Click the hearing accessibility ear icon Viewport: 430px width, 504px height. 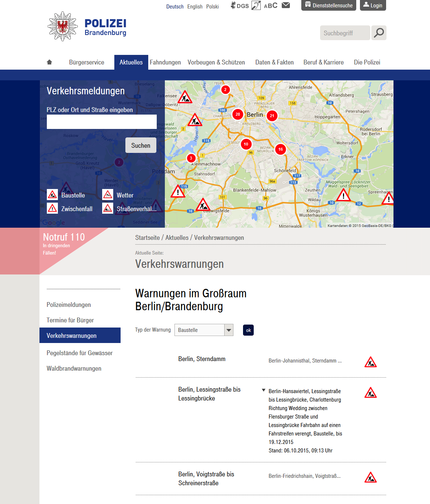coord(256,6)
